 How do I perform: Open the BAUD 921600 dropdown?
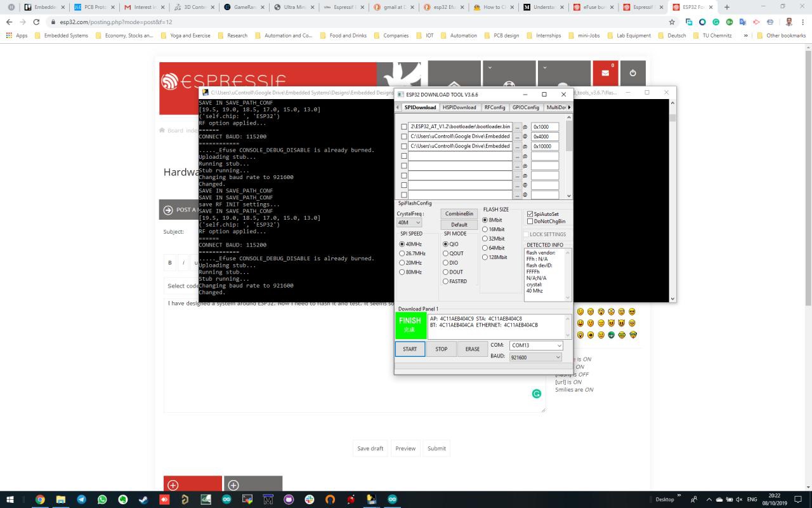pos(536,357)
